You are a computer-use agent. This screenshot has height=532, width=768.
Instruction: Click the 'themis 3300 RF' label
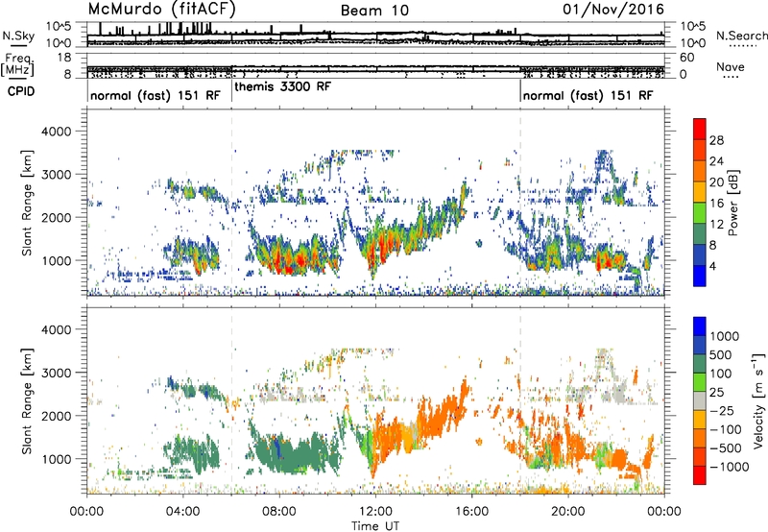(283, 86)
